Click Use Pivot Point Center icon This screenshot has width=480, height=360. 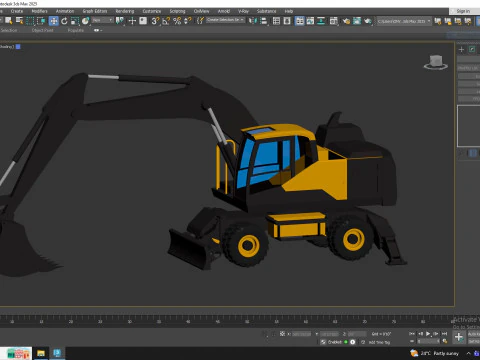coord(119,21)
